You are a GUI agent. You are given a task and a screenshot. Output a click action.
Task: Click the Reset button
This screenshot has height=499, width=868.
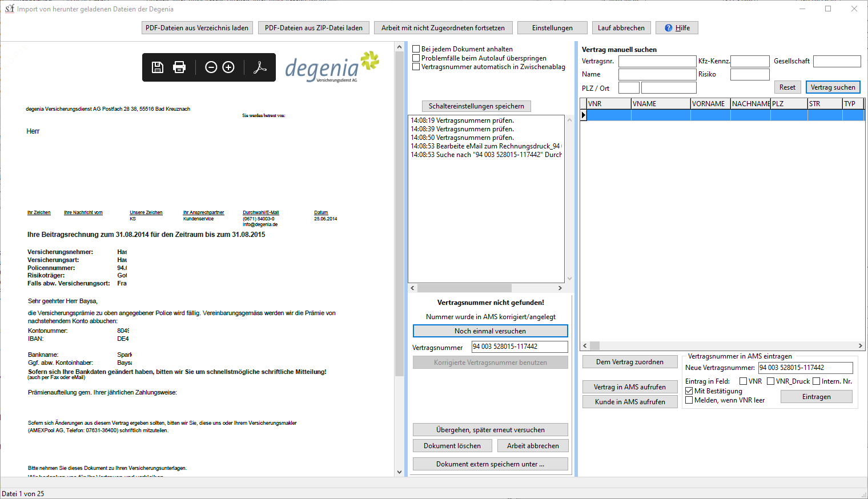787,87
